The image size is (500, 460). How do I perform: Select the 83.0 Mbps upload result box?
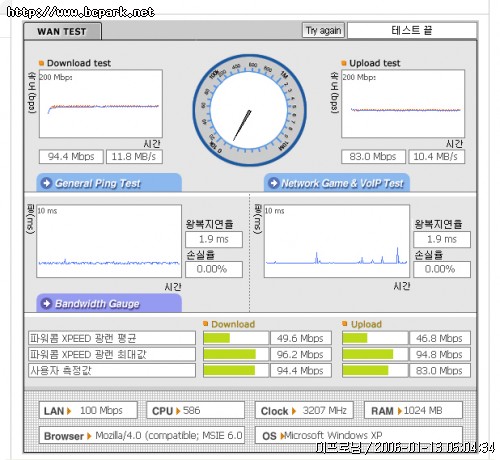coord(373,157)
